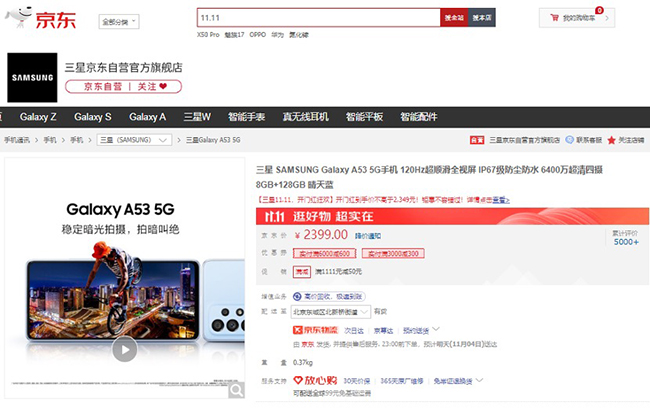The width and height of the screenshot is (650, 409).
Task: Click the 满1111元减50元 promotion text
Action: click(338, 272)
